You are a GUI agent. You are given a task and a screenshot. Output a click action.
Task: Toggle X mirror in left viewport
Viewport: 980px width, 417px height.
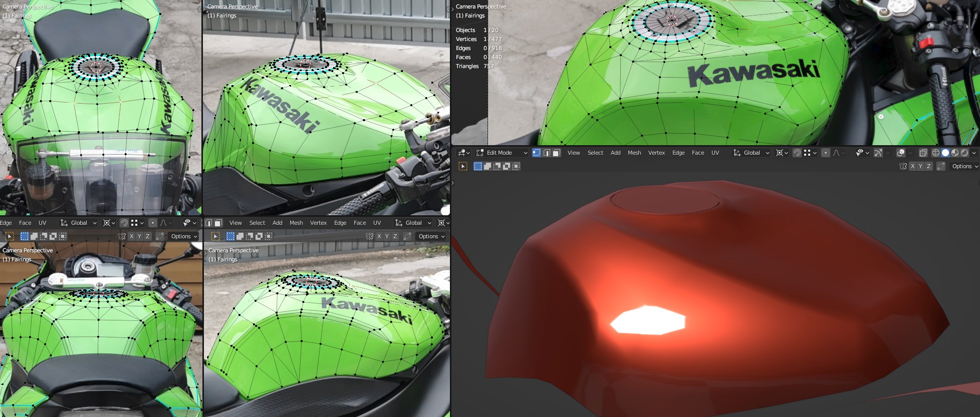pos(131,236)
